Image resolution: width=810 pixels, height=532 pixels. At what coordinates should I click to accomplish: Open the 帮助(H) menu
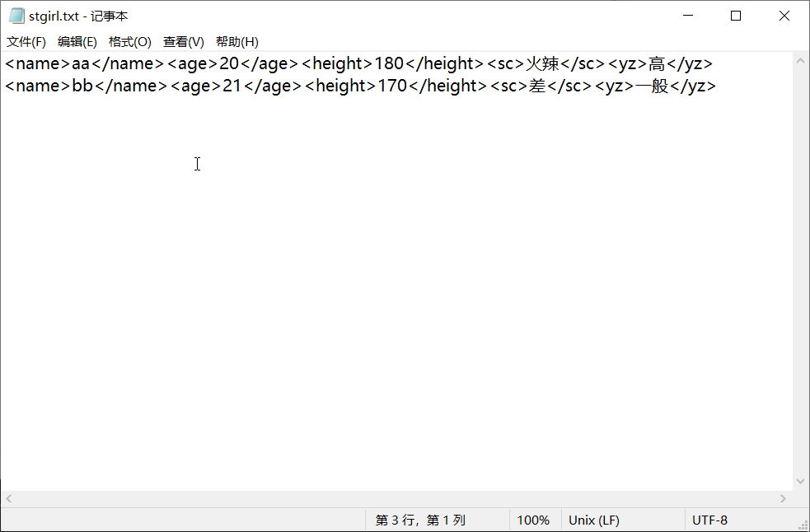click(x=236, y=41)
